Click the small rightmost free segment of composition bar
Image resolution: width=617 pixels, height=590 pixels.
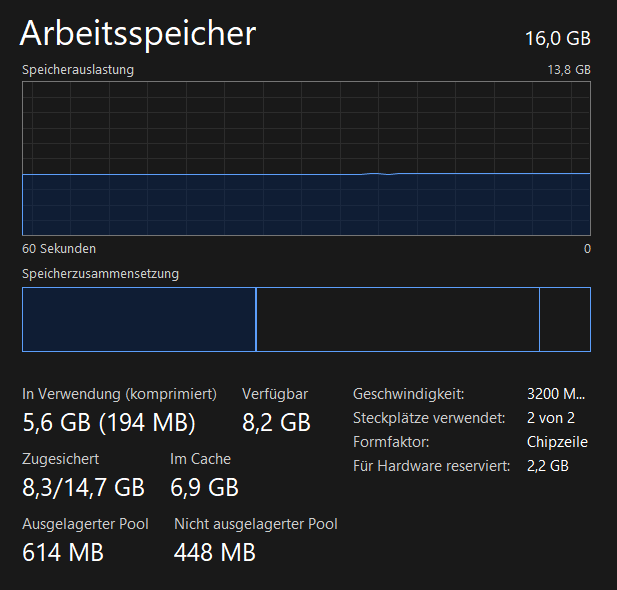(x=564, y=319)
